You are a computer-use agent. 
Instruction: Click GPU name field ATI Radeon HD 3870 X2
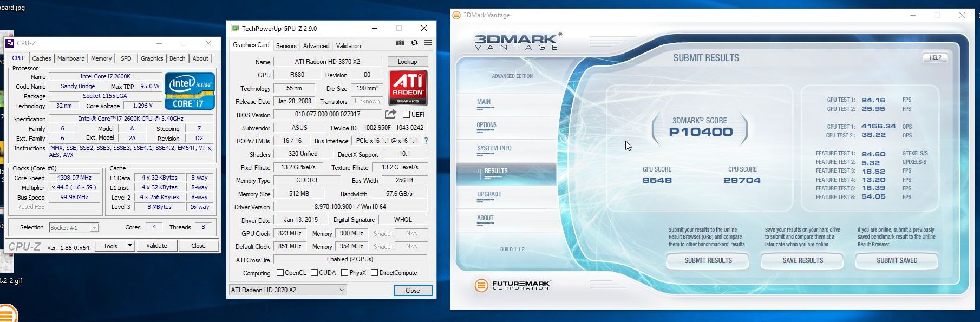coord(328,62)
